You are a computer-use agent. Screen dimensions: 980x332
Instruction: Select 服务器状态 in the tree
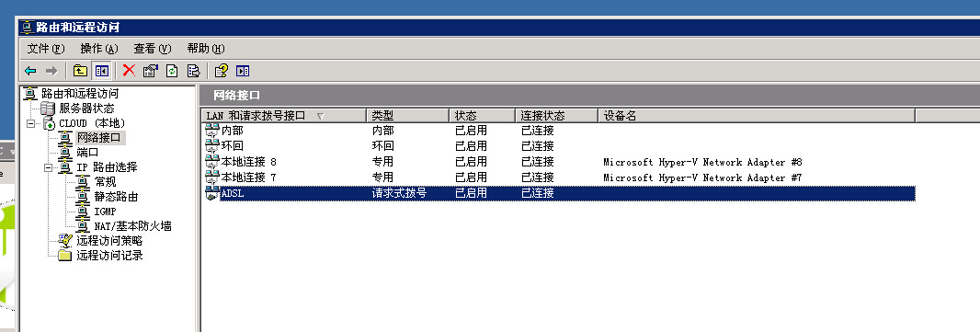[86, 109]
